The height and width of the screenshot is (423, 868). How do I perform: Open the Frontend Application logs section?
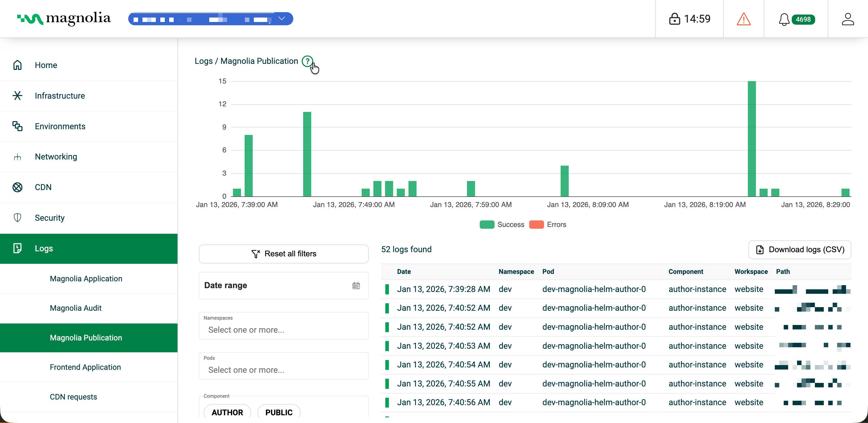pos(85,367)
